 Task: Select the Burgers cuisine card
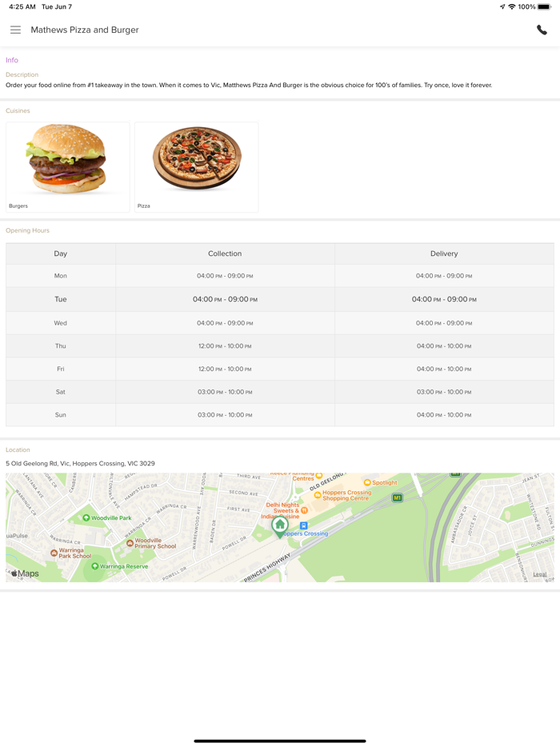tap(68, 166)
